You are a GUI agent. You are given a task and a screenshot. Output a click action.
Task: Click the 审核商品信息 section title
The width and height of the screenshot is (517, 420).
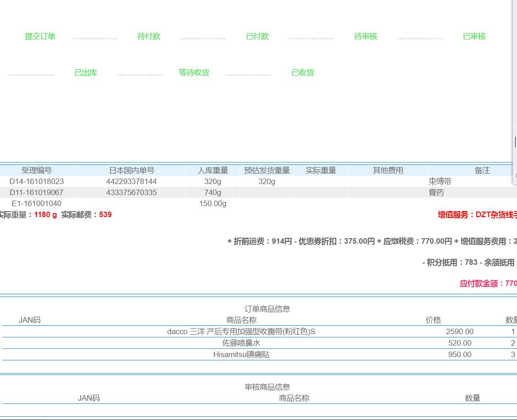click(267, 387)
